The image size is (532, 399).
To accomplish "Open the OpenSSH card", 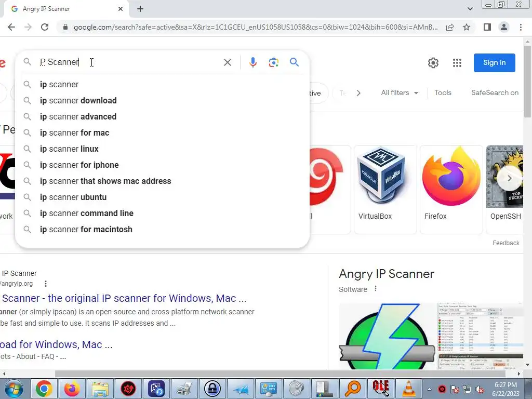I will coord(504,189).
